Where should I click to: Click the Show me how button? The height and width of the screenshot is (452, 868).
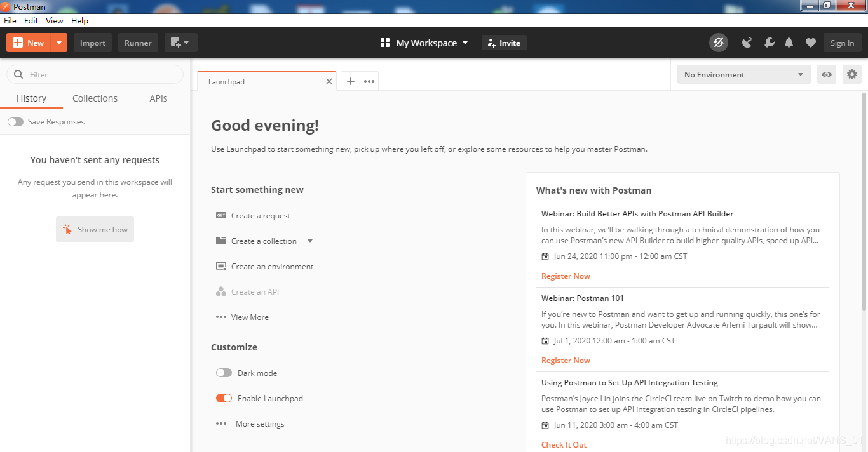(x=95, y=229)
